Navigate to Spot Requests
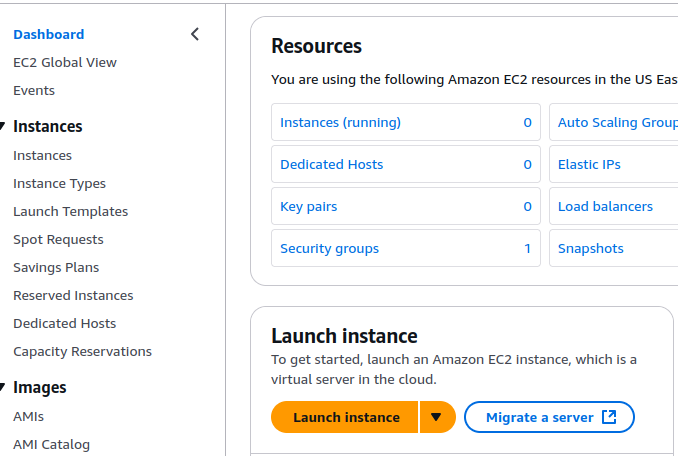Screen dimensions: 678x456 (x=58, y=239)
